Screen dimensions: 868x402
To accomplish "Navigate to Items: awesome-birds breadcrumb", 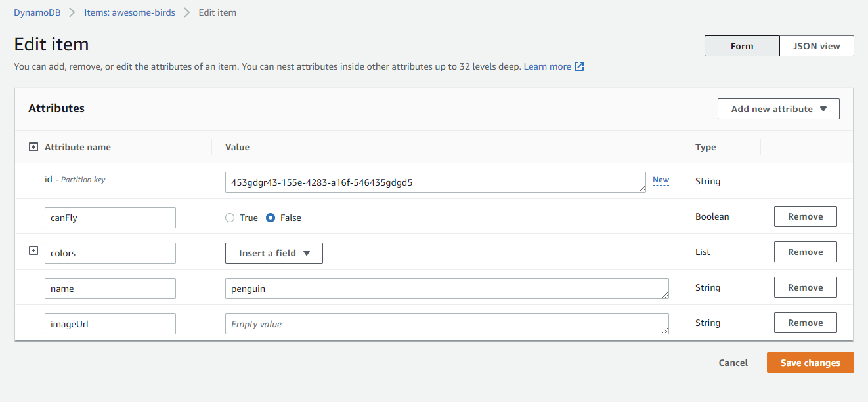I will coord(129,12).
